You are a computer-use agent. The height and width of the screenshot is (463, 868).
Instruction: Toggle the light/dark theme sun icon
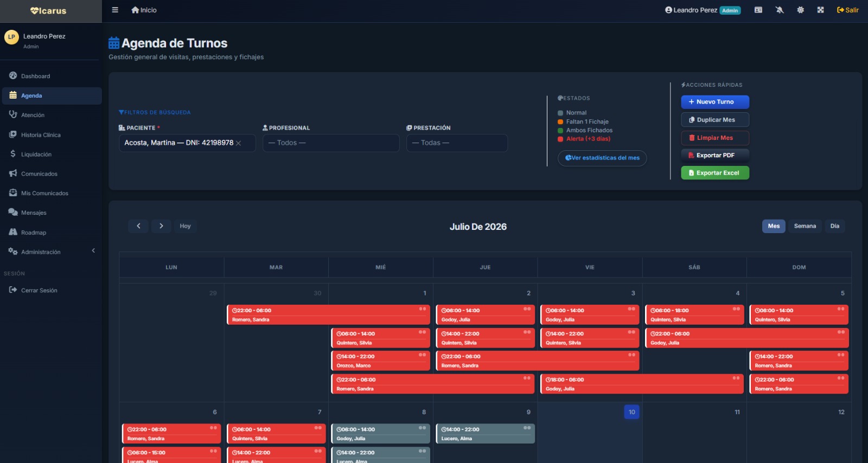pos(800,10)
